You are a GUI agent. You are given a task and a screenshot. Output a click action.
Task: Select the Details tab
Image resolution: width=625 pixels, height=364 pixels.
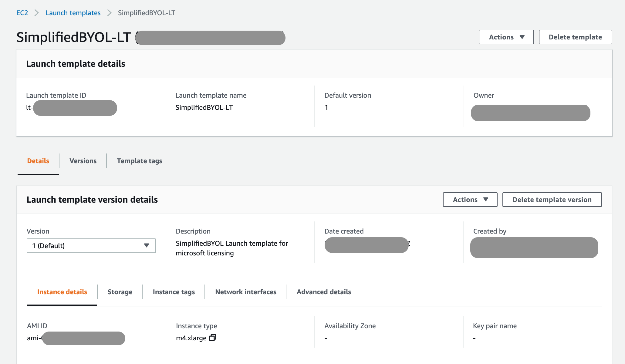point(38,161)
